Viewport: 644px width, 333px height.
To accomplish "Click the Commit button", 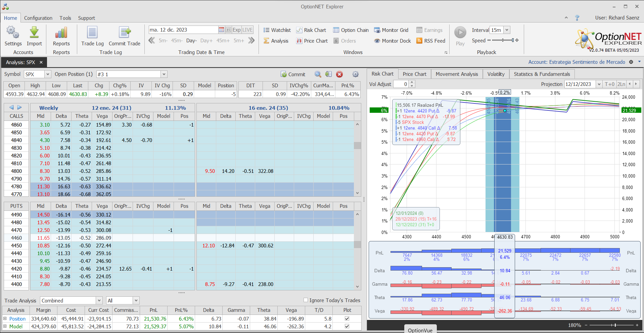I will click(293, 74).
